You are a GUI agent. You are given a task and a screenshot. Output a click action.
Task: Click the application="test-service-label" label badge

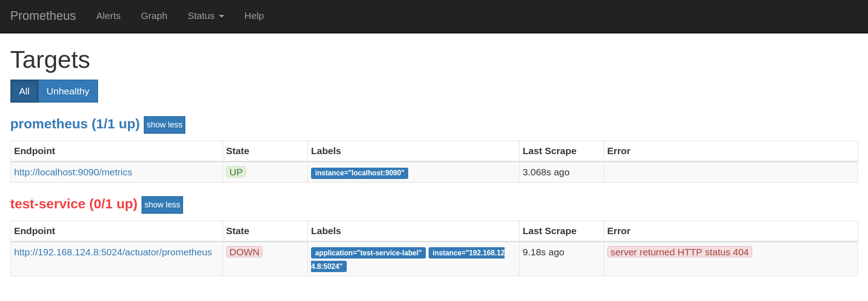tap(368, 253)
